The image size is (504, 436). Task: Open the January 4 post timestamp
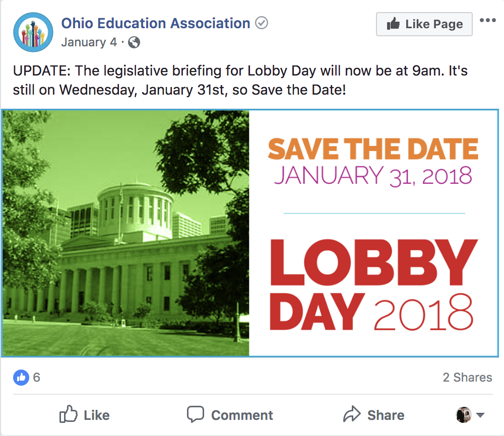89,42
